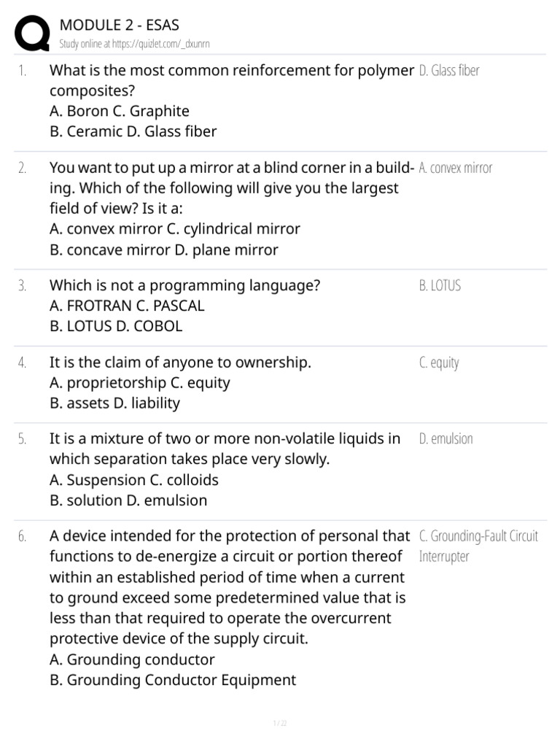560x747 pixels.
Task: Click the answer D. emulsion
Action: (446, 438)
